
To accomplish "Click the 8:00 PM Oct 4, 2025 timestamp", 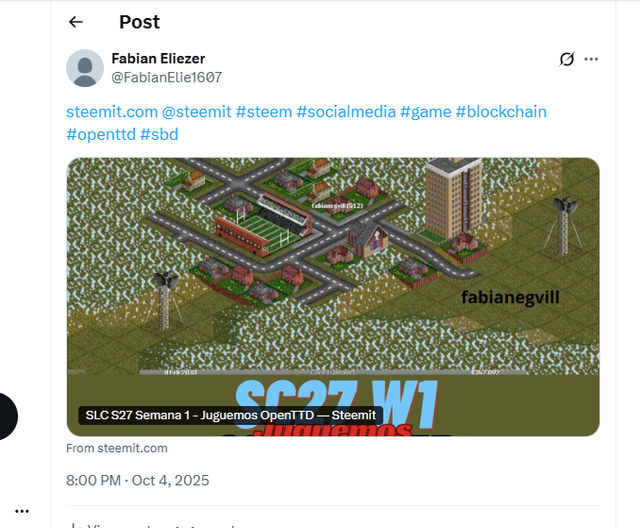I will coord(138,480).
